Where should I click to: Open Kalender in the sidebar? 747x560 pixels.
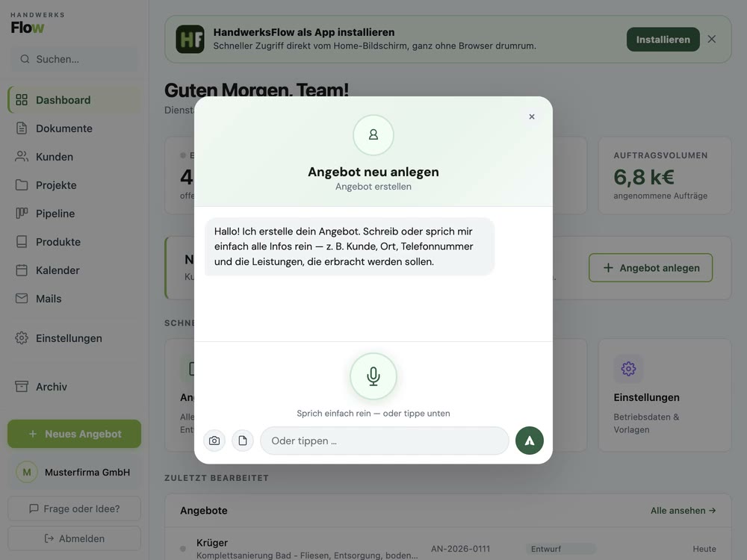(74, 270)
